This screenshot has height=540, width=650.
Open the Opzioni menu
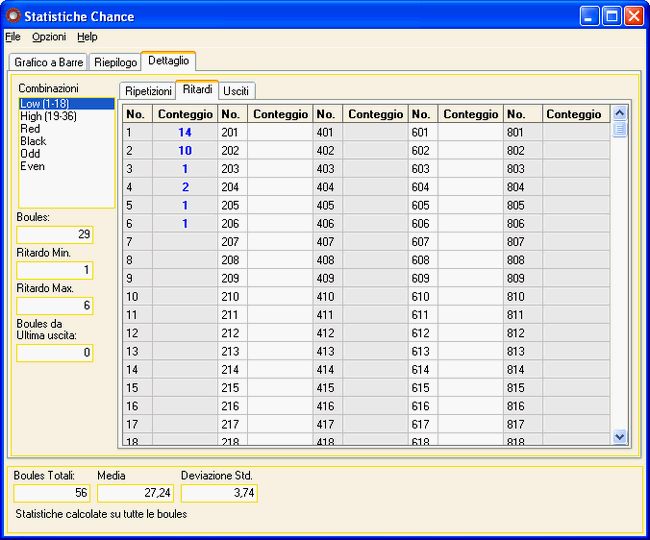tap(49, 37)
